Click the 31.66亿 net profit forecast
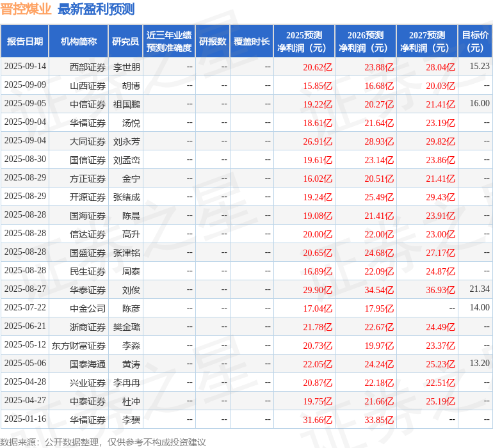Image resolution: width=493 pixels, height=448 pixels. (318, 420)
